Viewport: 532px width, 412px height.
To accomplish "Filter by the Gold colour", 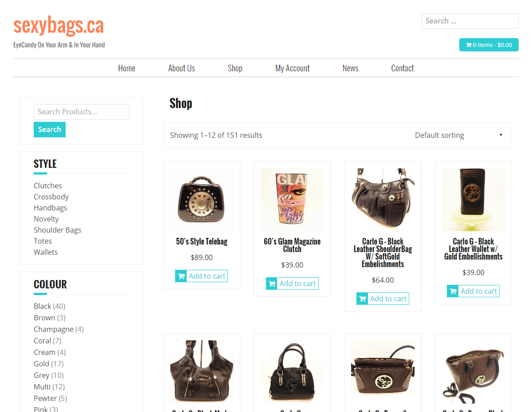I will click(42, 364).
